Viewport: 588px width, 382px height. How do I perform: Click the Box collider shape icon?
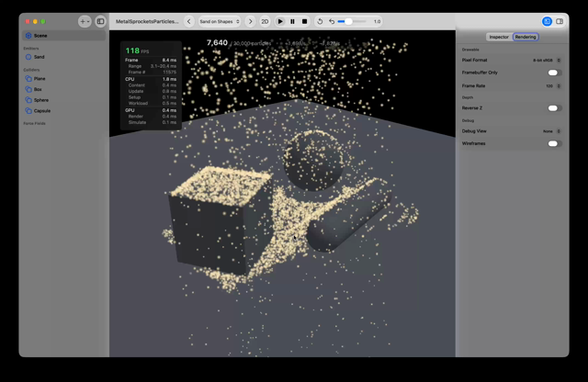[x=28, y=89]
